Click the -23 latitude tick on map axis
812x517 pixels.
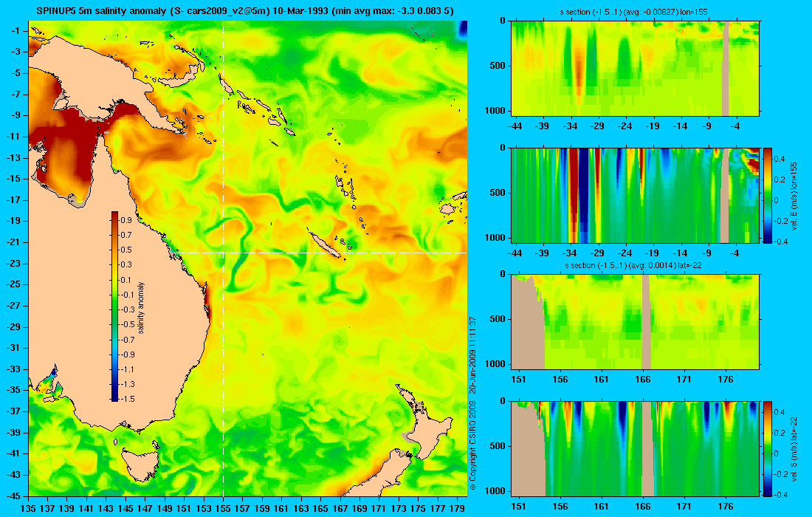click(13, 263)
